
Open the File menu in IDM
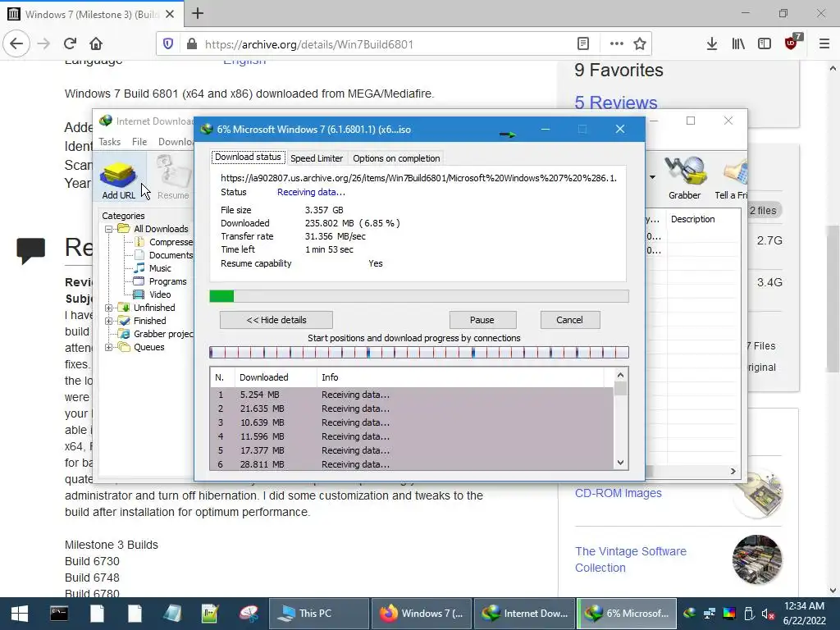tap(139, 141)
